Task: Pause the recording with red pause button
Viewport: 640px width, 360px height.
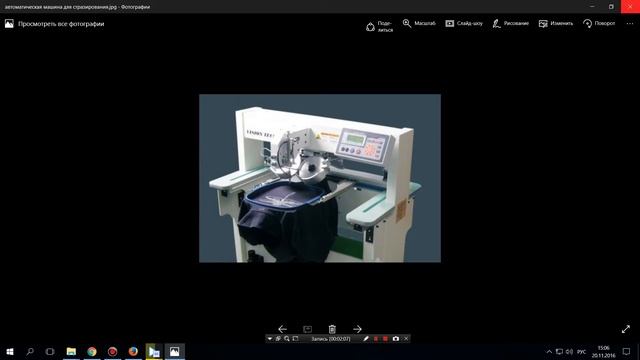Action: point(376,339)
